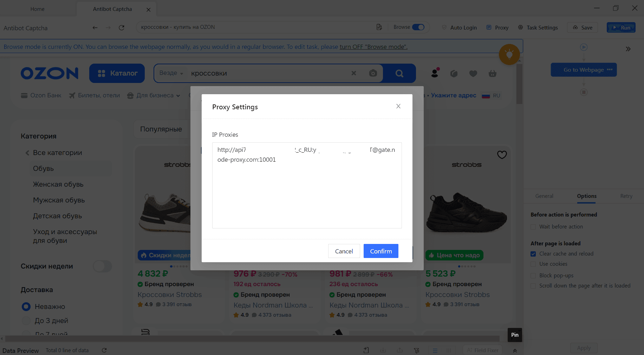This screenshot has height=355, width=644.
Task: Close the Proxy Settings dialog
Action: 398,106
